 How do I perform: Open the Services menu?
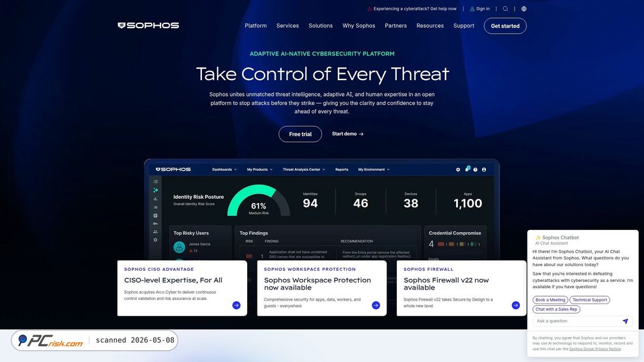[x=287, y=26]
